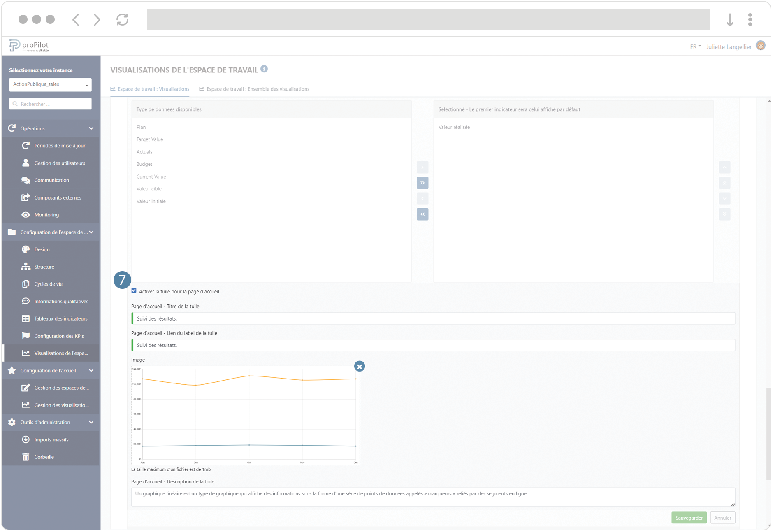Open the FR language selector
The width and height of the screenshot is (773, 532).
(x=695, y=46)
